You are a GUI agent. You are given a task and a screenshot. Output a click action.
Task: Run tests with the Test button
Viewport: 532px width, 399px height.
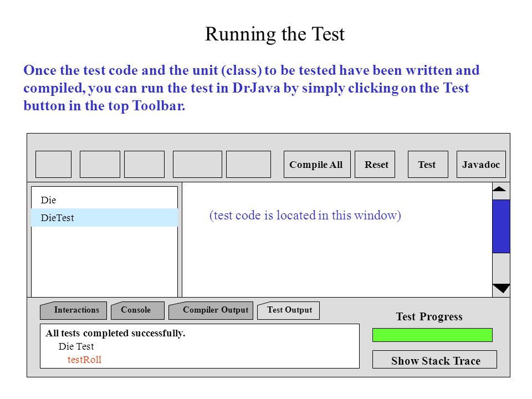pos(428,164)
